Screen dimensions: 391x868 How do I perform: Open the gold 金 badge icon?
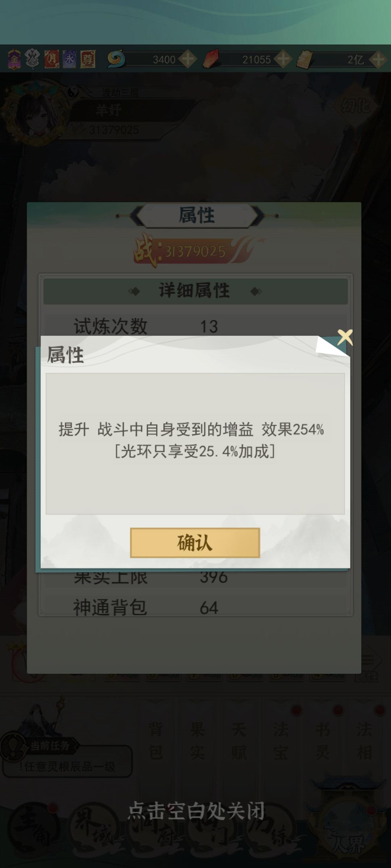[14, 59]
